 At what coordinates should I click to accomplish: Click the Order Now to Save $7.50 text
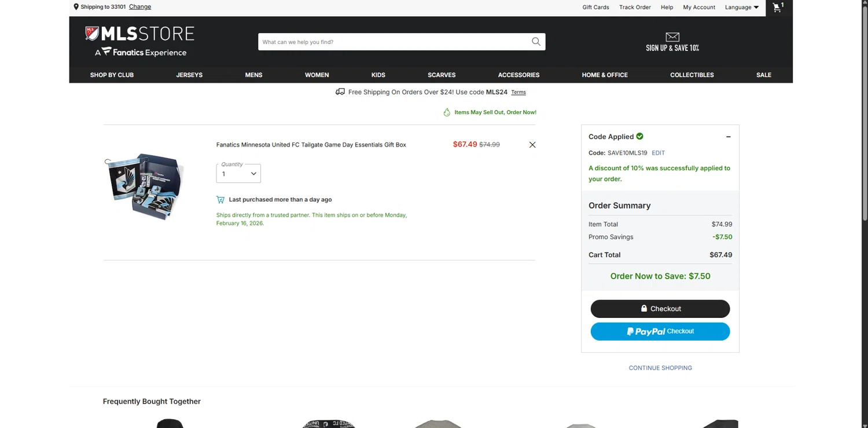tap(660, 276)
